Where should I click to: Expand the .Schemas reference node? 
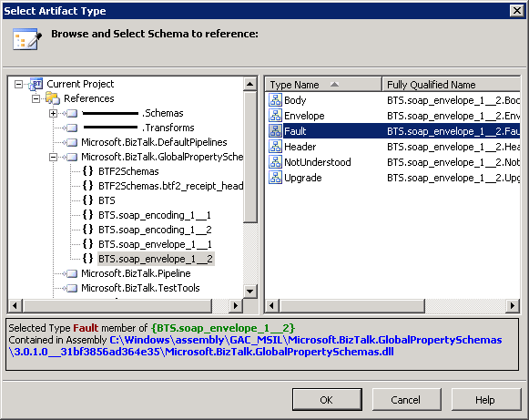coord(54,114)
